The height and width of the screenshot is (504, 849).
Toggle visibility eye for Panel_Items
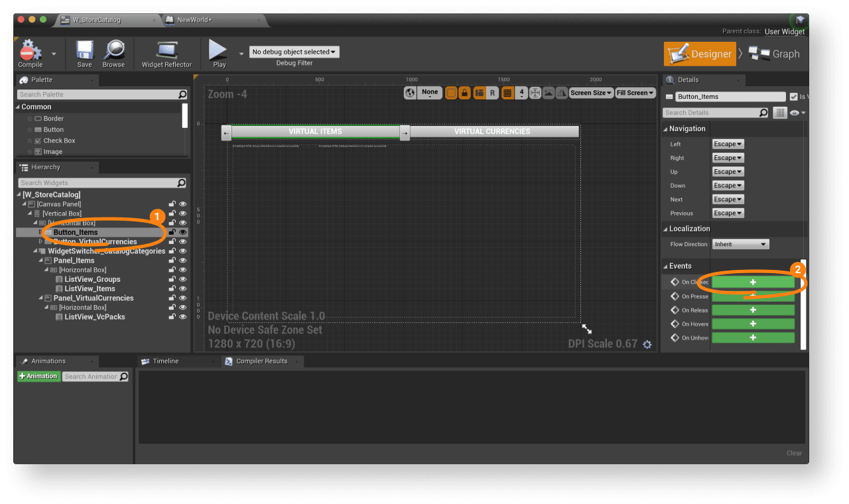182,261
